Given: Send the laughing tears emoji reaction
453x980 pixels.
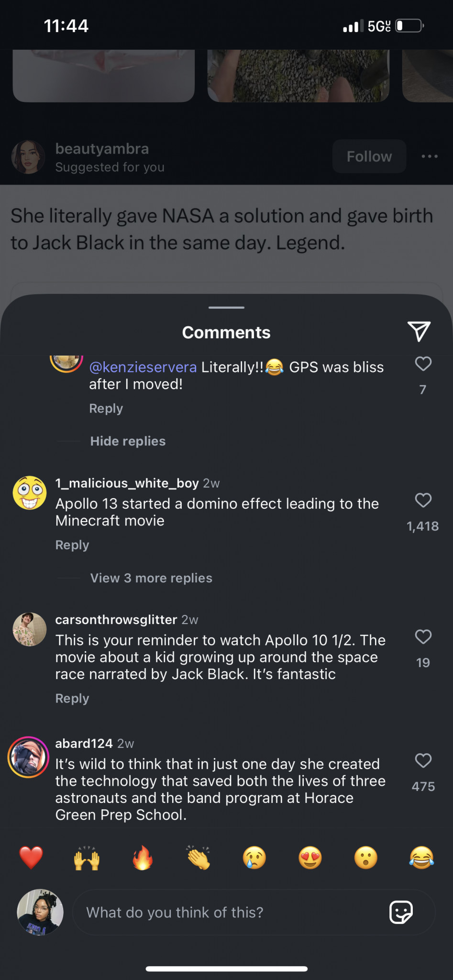Looking at the screenshot, I should point(421,857).
